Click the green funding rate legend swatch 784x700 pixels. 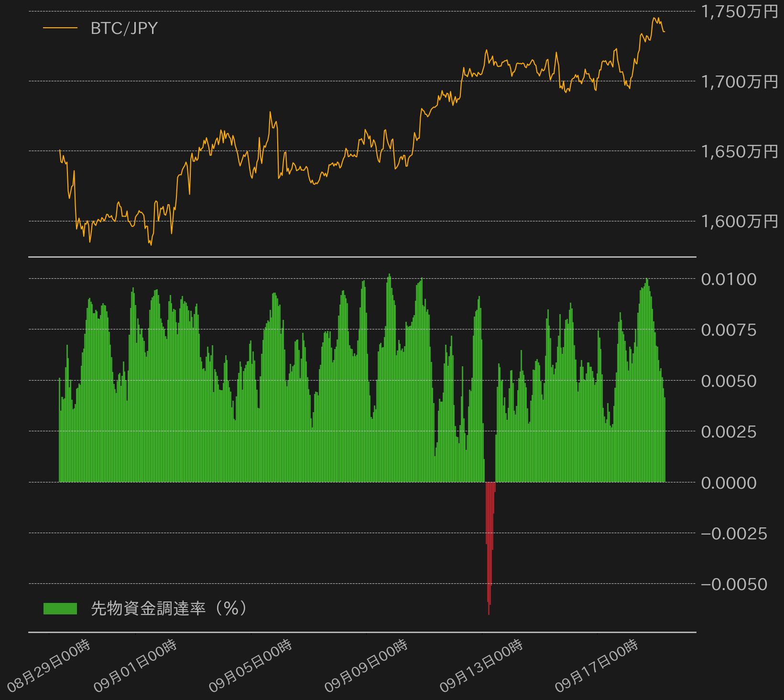60,608
